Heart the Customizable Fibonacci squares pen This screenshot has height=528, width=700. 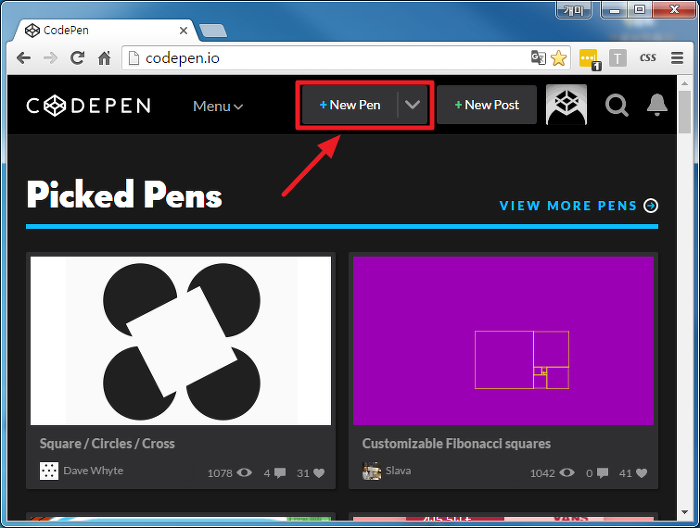tap(642, 473)
